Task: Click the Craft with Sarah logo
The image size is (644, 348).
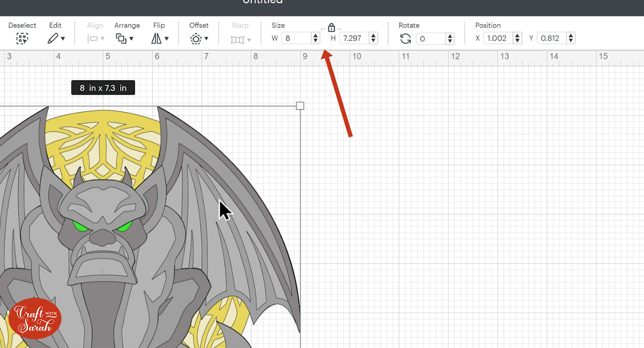Action: (35, 318)
